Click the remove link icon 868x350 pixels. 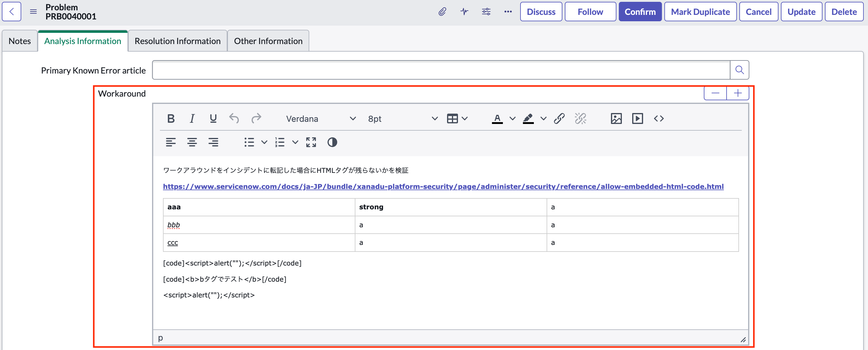click(x=580, y=119)
